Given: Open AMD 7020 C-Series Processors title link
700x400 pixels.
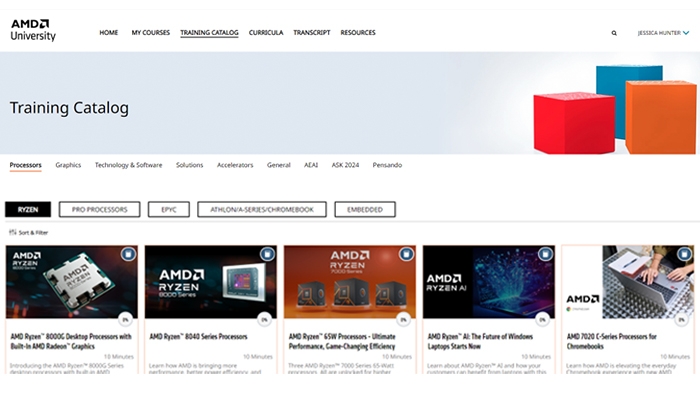Looking at the screenshot, I should point(612,342).
